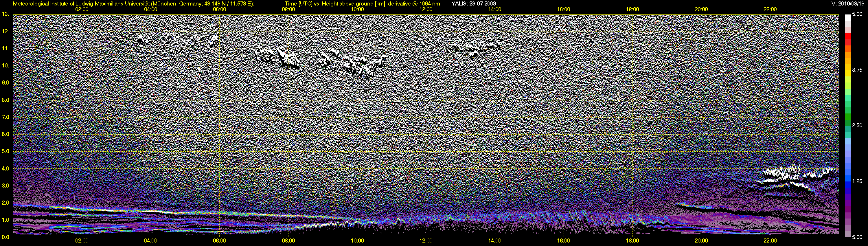This screenshot has width=868, height=246.
Task: Click the 14:00 label on the lower time axis
Action: (x=495, y=241)
